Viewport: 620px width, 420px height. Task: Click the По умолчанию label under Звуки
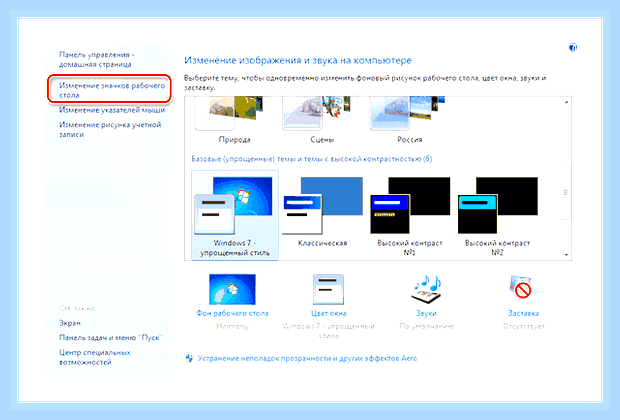click(x=426, y=326)
